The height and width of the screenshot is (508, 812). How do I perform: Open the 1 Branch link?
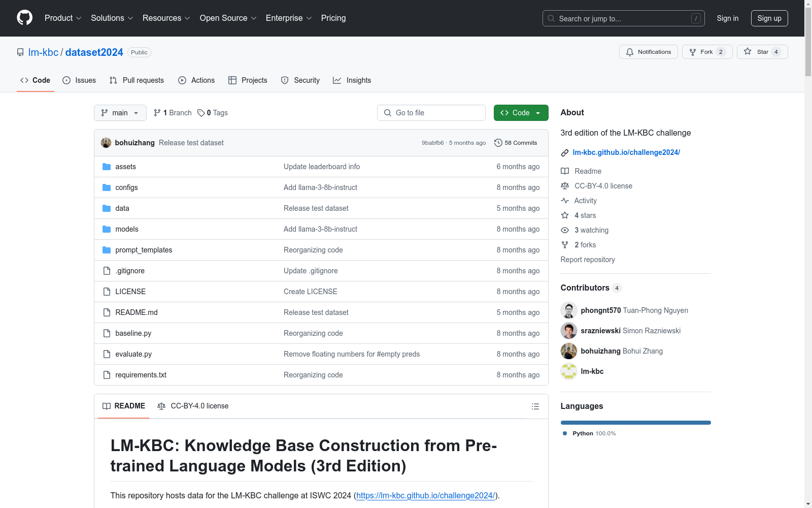point(173,113)
